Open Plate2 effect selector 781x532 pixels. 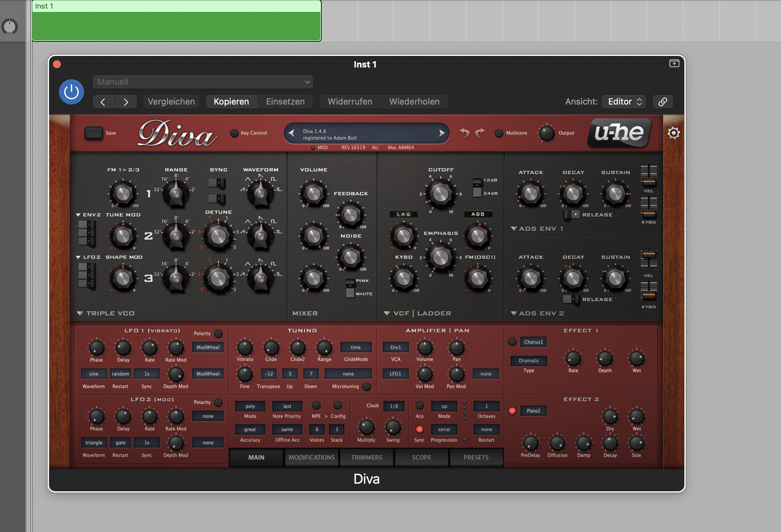coord(533,411)
